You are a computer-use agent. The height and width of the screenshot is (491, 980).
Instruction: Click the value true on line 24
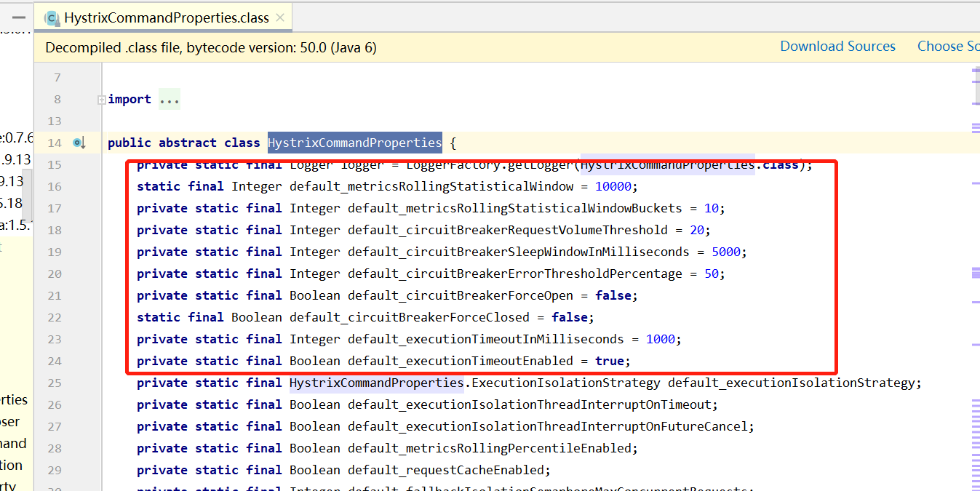[609, 361]
